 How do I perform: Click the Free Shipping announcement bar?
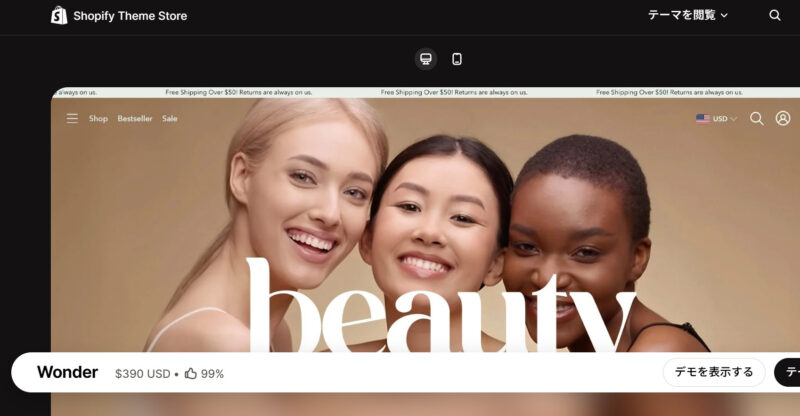click(426, 92)
